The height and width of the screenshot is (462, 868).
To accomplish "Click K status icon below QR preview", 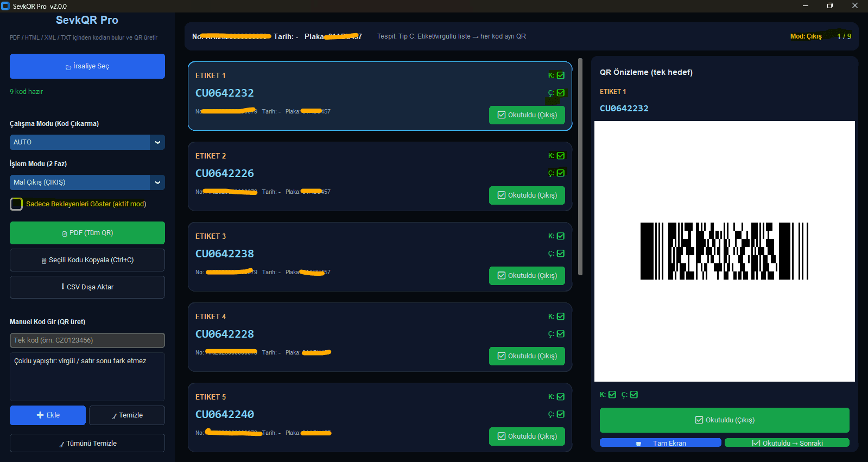I will point(612,395).
